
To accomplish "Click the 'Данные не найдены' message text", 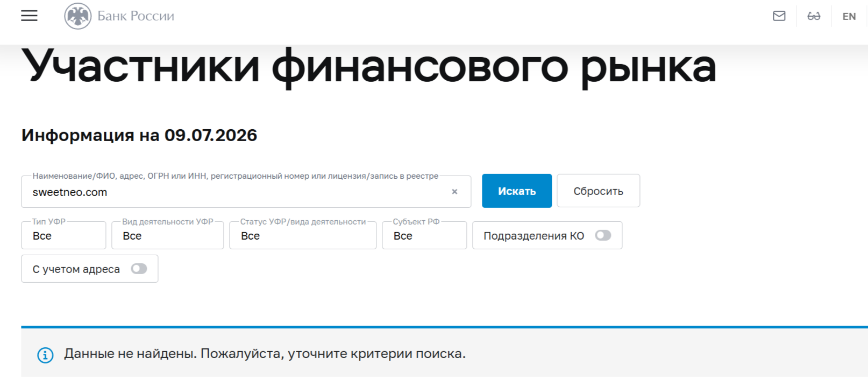I will 265,354.
